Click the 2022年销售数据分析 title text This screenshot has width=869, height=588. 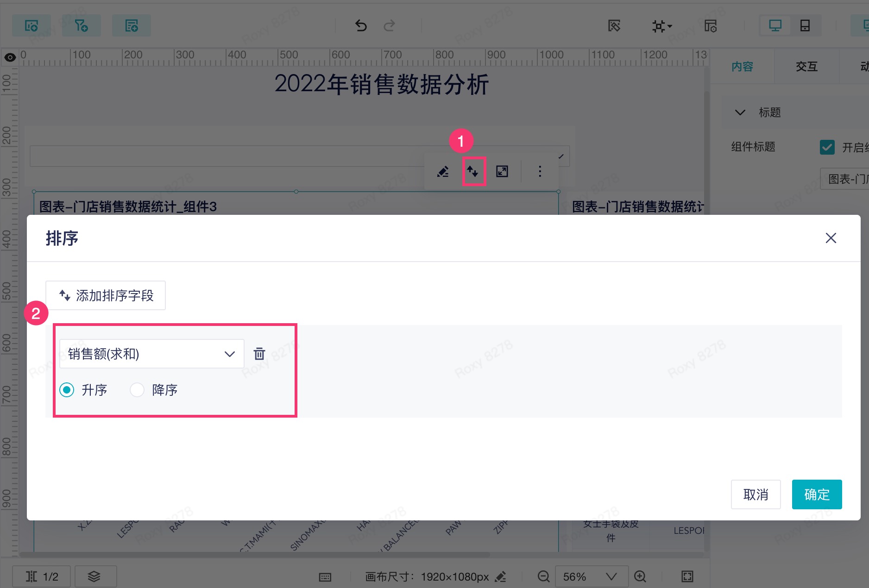click(x=381, y=85)
